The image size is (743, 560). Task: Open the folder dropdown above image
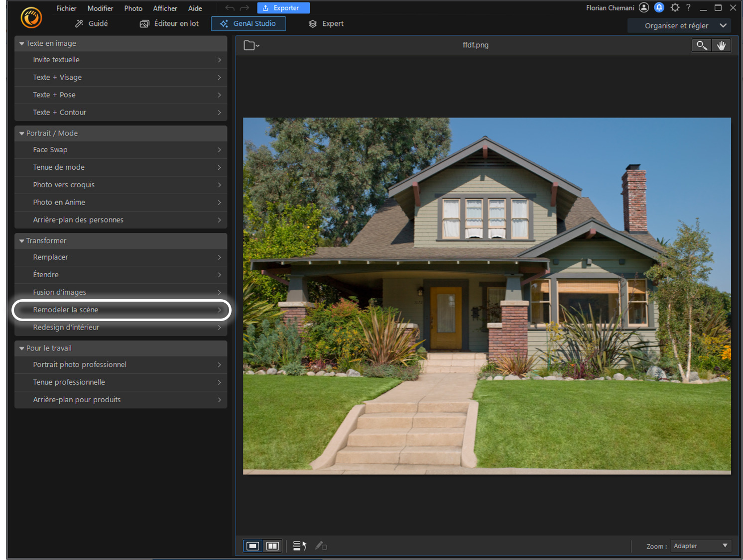click(x=251, y=45)
